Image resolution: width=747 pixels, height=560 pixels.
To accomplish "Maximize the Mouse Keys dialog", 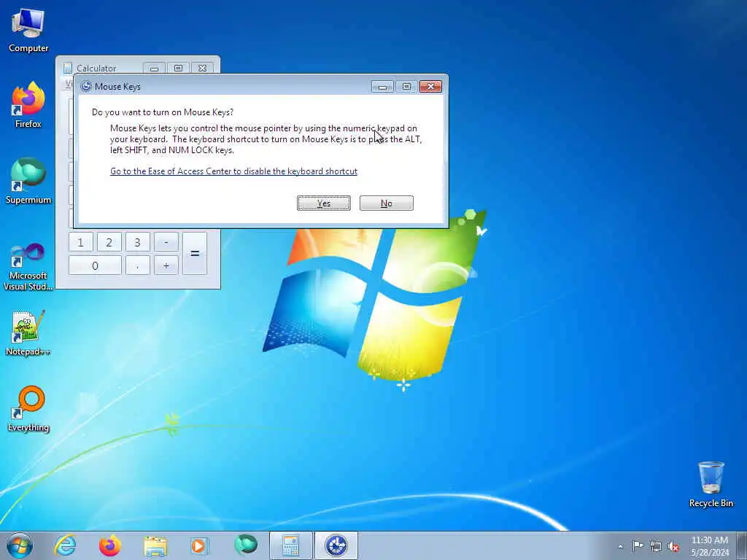I will (x=406, y=87).
